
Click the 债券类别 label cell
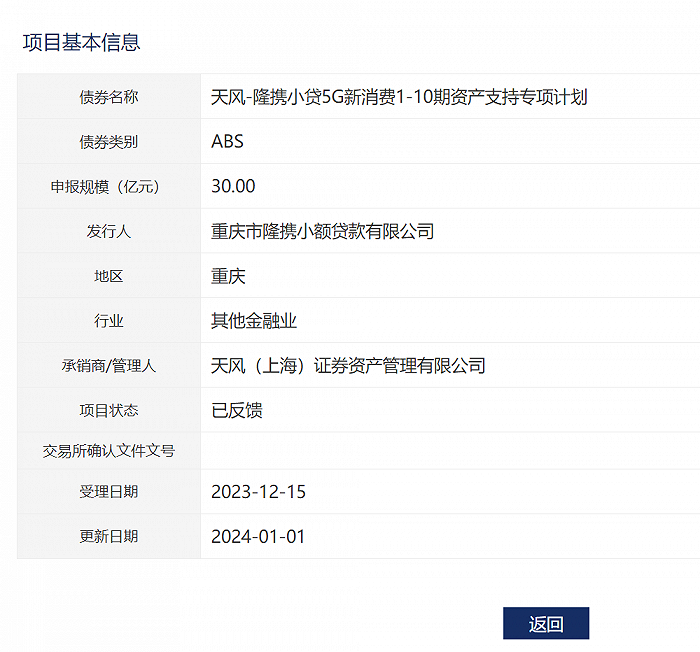[x=109, y=142]
